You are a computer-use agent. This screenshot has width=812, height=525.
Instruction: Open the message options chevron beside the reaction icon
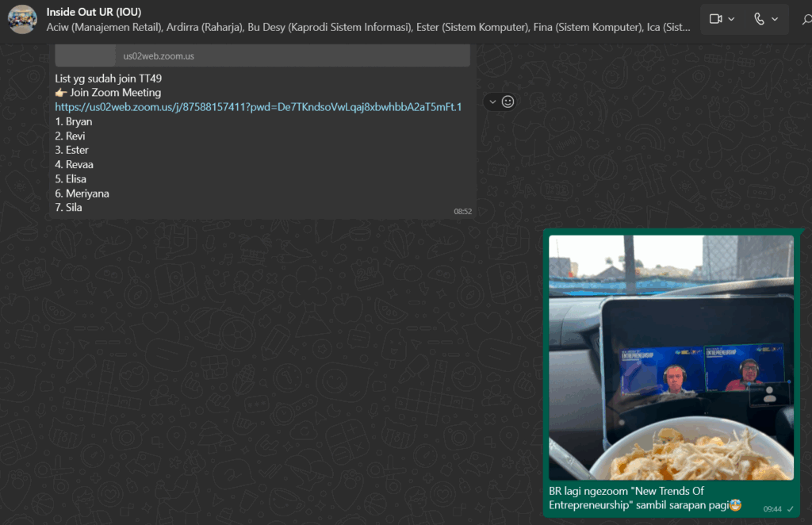pos(492,102)
